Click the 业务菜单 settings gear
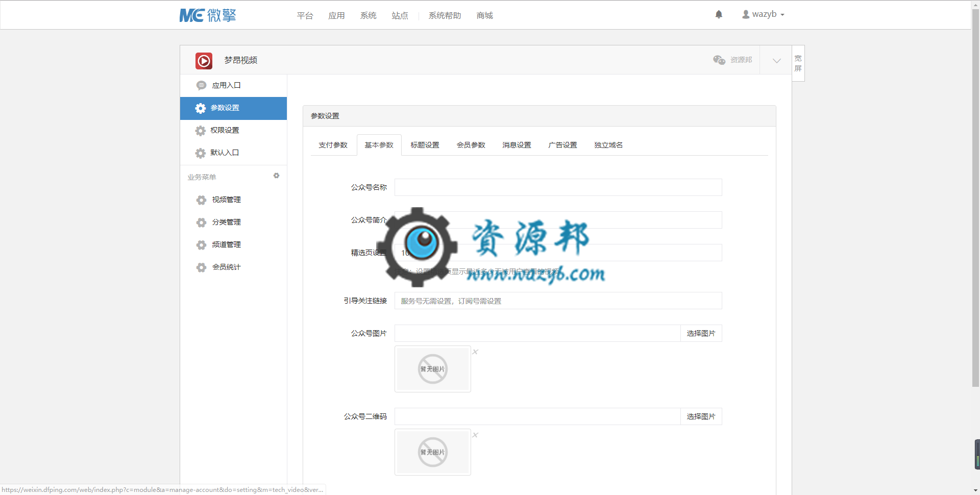 [276, 176]
